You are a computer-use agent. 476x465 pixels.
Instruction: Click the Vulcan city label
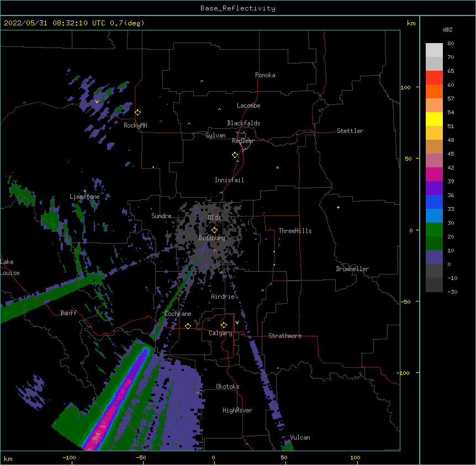click(300, 437)
